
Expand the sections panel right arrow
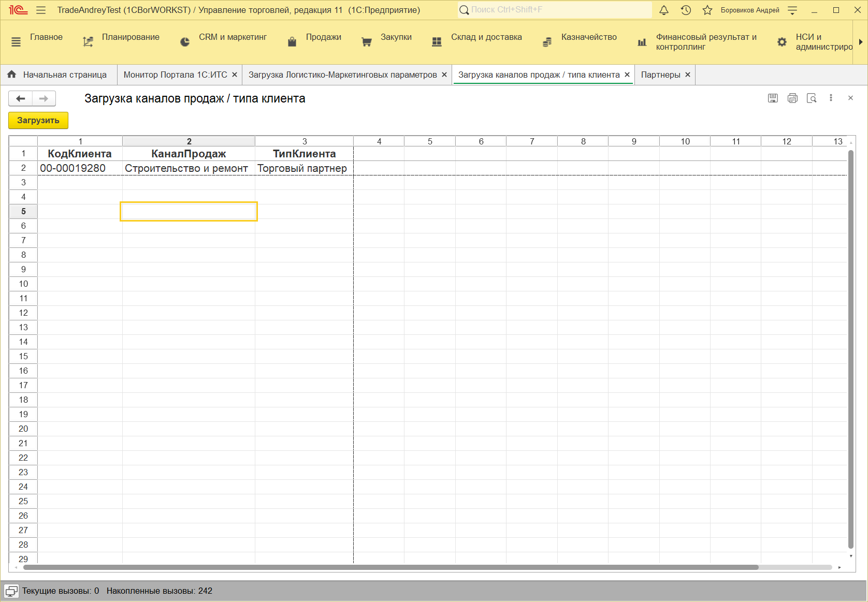point(861,42)
